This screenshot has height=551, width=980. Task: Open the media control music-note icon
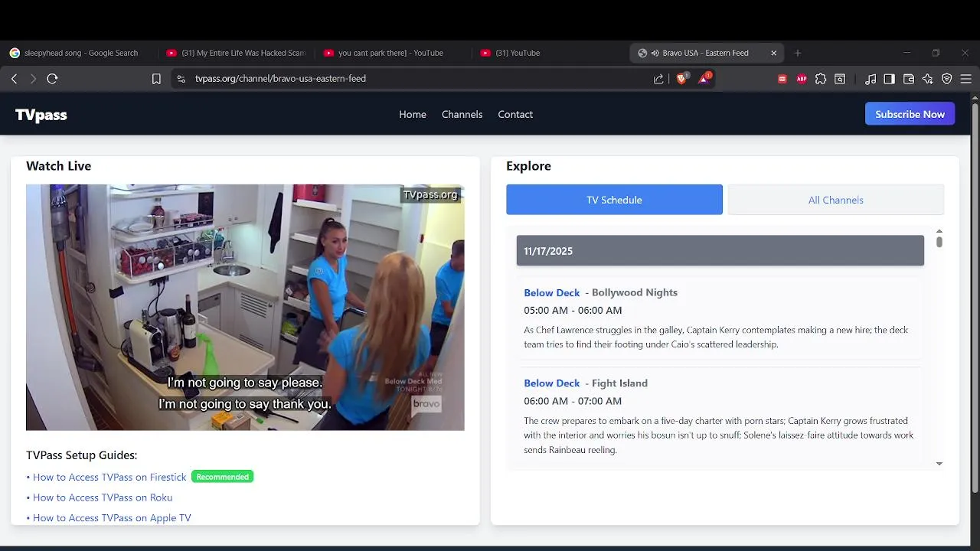tap(871, 79)
